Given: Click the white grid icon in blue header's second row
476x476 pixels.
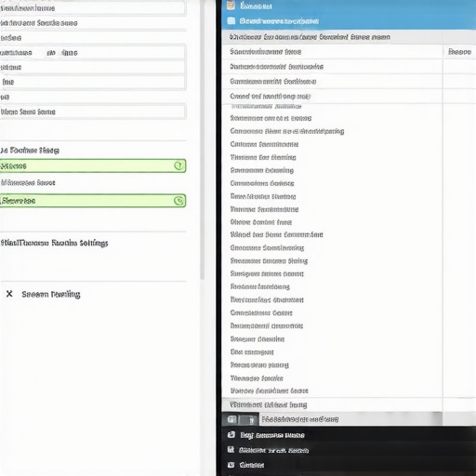Looking at the screenshot, I should (231, 20).
